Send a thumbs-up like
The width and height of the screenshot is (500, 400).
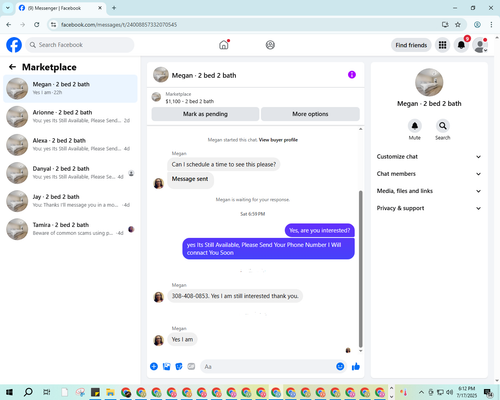coord(356,367)
